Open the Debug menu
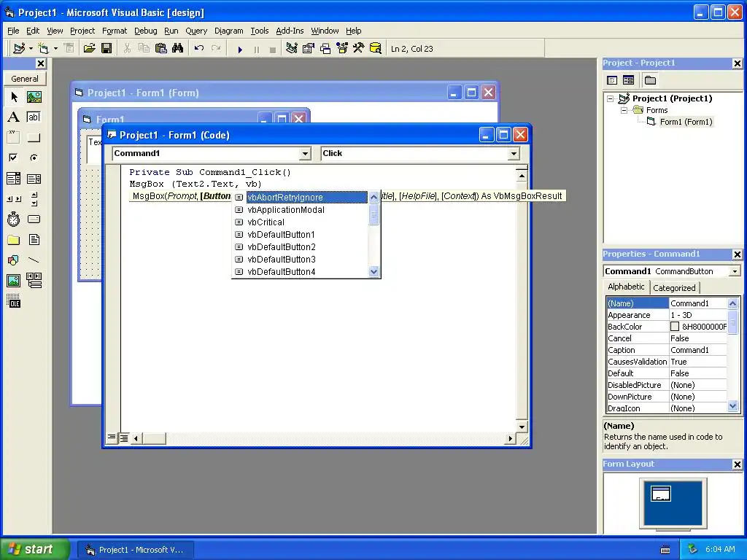The width and height of the screenshot is (747, 560). click(x=145, y=31)
